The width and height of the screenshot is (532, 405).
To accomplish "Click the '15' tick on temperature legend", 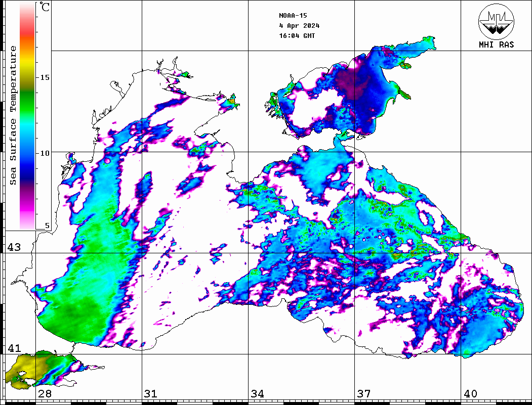I will click(x=45, y=77).
